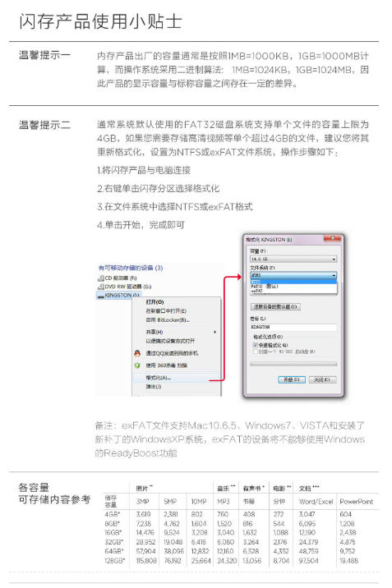Open the file system dropdown arrow
Viewport: 392px width, 588px height.
(x=334, y=276)
